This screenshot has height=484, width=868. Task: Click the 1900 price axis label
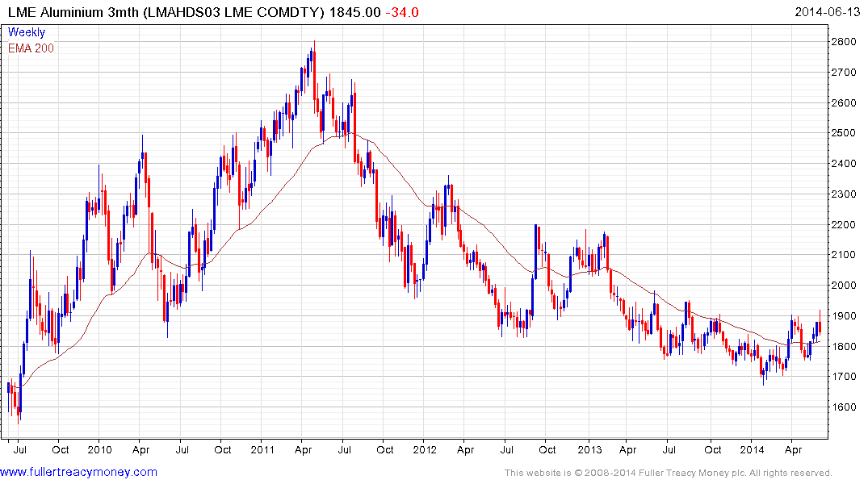click(x=845, y=316)
